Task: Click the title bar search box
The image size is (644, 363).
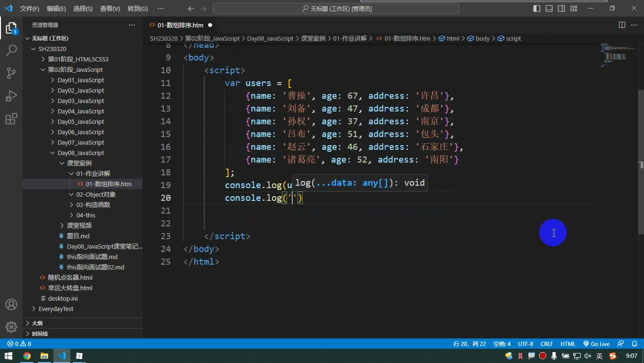Action: [336, 9]
